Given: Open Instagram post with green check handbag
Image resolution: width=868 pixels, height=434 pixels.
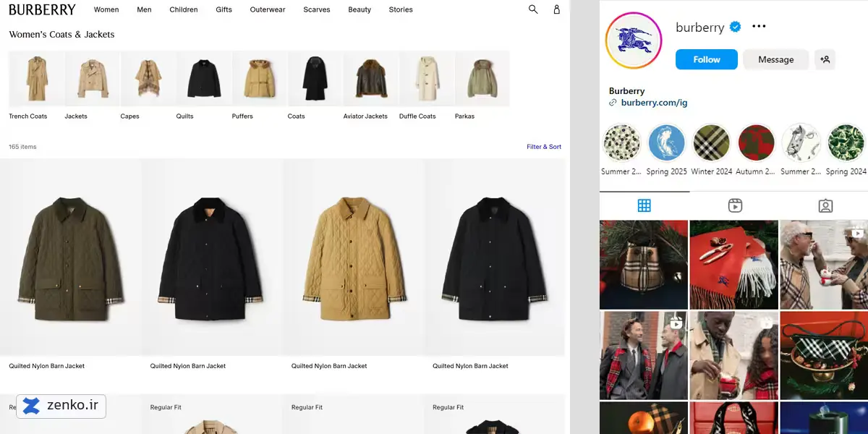Looking at the screenshot, I should (x=824, y=355).
